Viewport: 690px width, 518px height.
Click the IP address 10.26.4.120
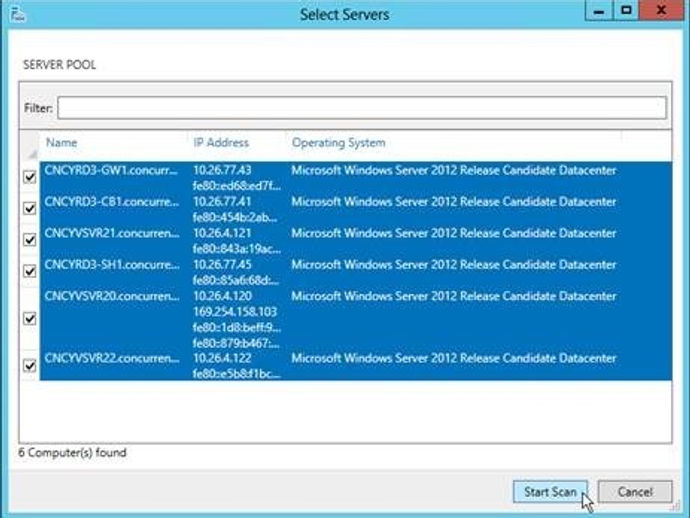coord(222,296)
